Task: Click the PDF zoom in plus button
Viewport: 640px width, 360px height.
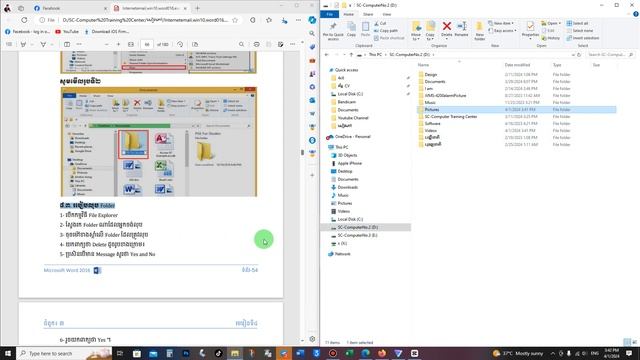Action: (x=118, y=44)
